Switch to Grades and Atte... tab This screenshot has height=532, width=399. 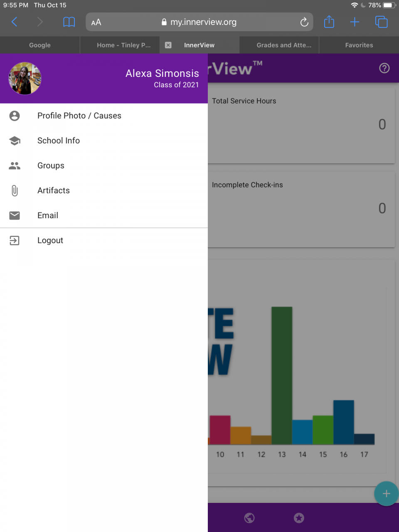279,45
